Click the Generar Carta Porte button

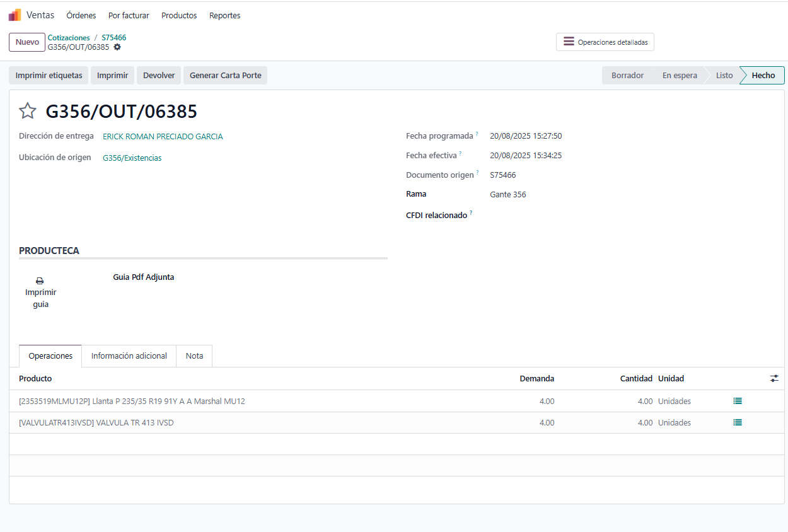tap(225, 76)
